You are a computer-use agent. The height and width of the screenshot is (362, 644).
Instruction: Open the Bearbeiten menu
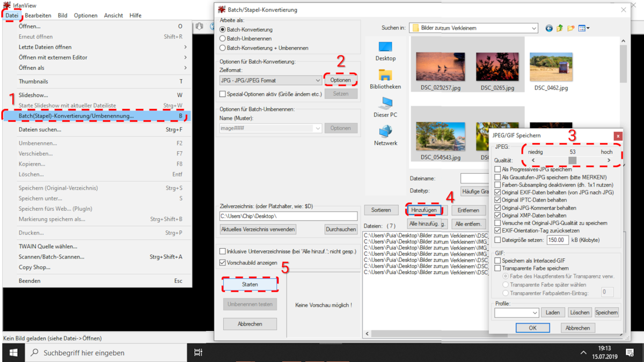tap(38, 16)
